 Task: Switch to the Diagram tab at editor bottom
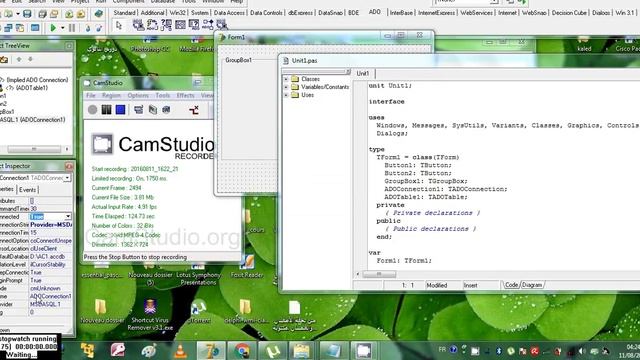click(x=532, y=285)
